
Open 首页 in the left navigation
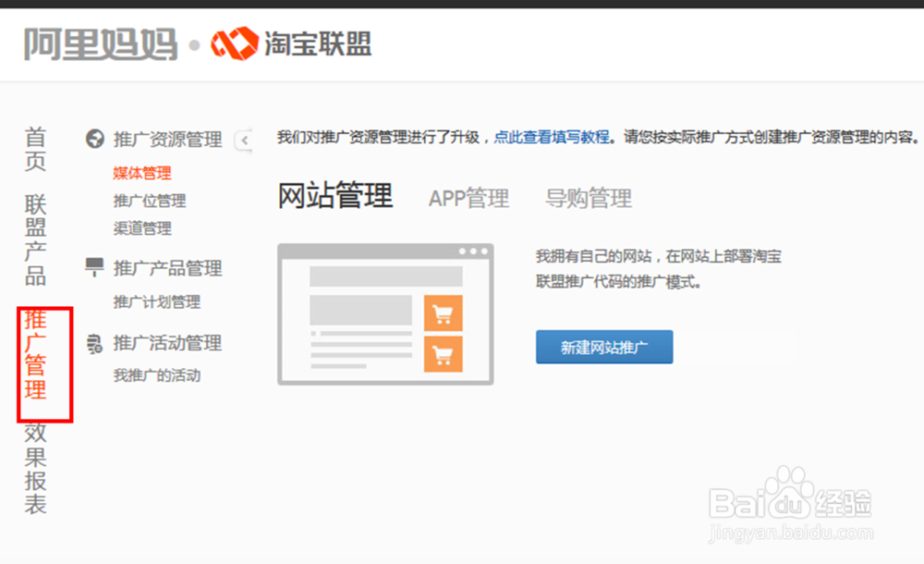point(35,149)
